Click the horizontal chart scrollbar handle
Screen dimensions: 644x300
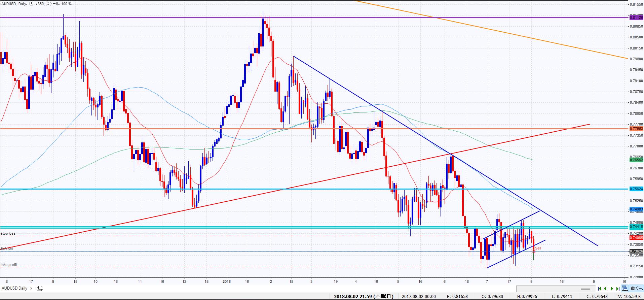pyautogui.click(x=585, y=289)
